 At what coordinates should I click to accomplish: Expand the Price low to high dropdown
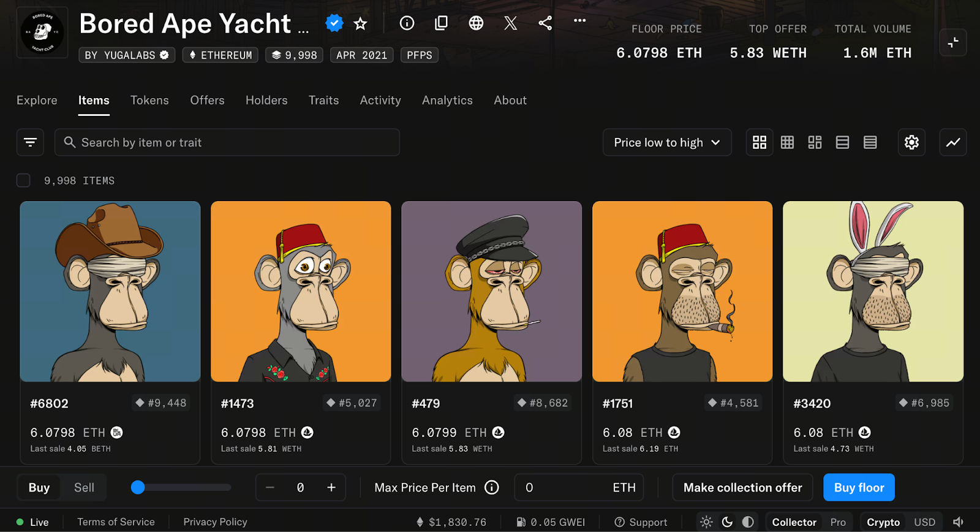click(x=666, y=142)
